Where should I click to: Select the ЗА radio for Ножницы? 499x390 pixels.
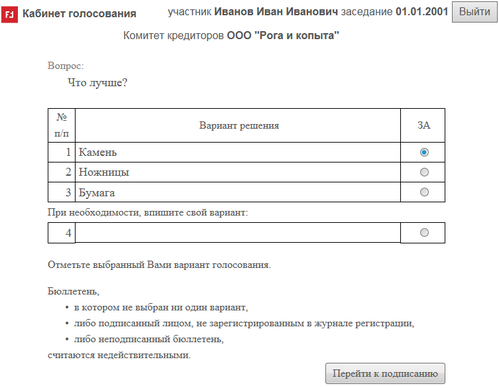[x=424, y=172]
